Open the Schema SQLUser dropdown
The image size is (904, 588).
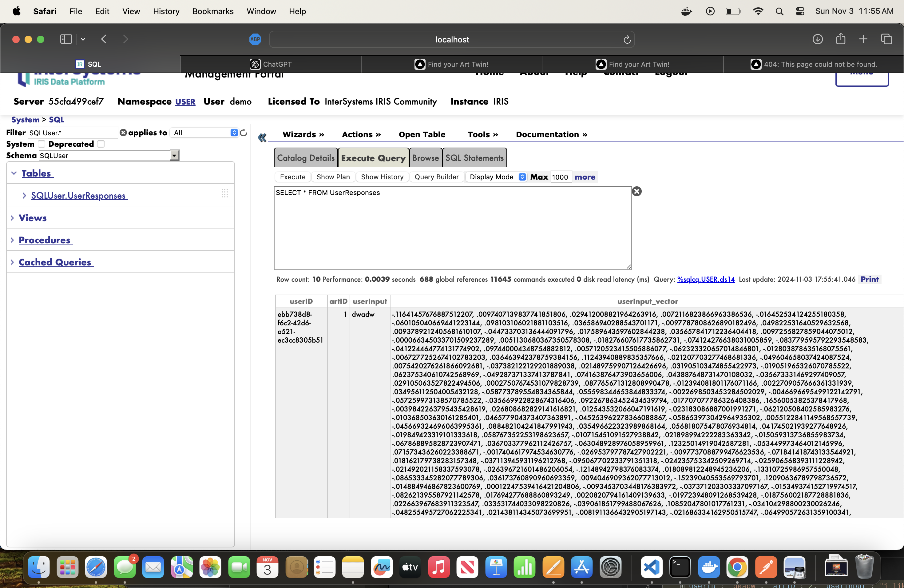point(174,155)
